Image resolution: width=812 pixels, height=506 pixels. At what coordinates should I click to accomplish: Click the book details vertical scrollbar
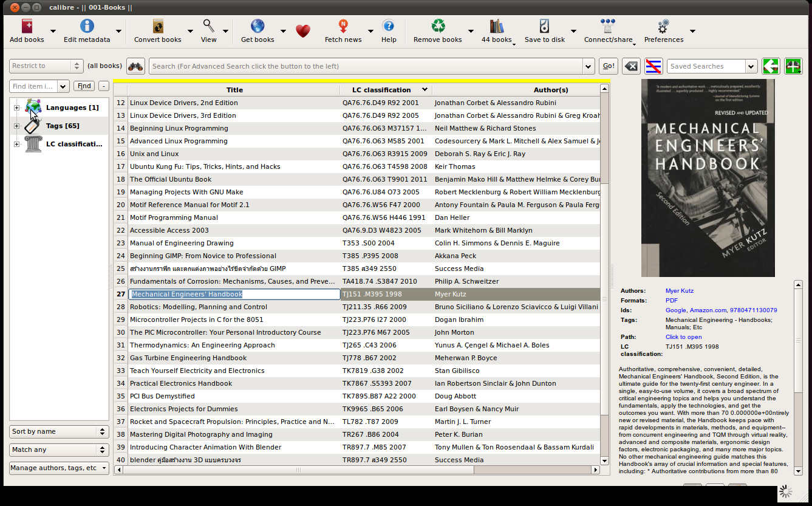tap(798, 378)
